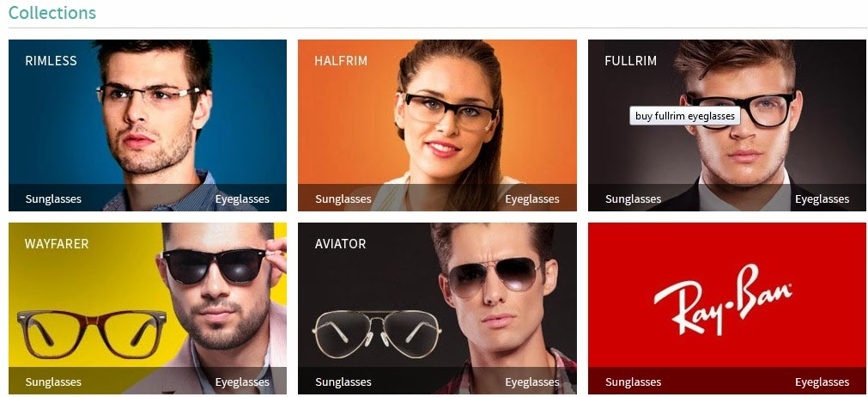Open Wayfarer Sunglasses link
The height and width of the screenshot is (397, 868).
(53, 382)
